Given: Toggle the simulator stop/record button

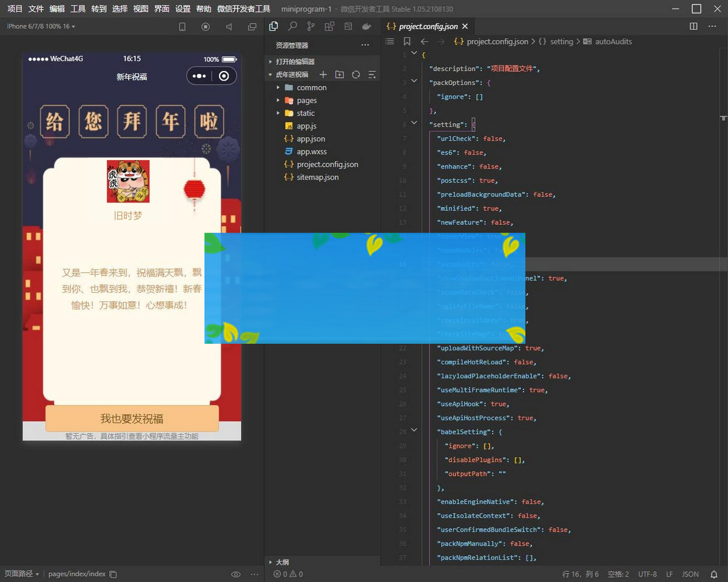Looking at the screenshot, I should (x=206, y=27).
